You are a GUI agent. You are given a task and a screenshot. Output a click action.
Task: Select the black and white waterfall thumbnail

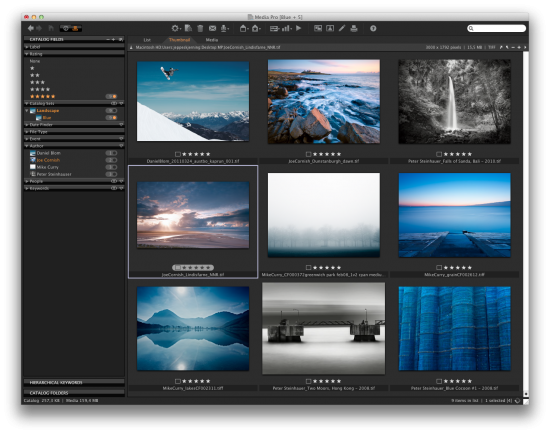coord(454,101)
